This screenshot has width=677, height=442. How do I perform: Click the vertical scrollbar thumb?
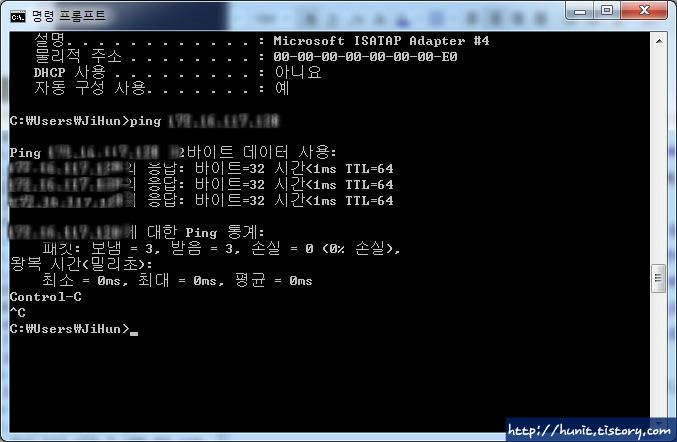[x=658, y=278]
